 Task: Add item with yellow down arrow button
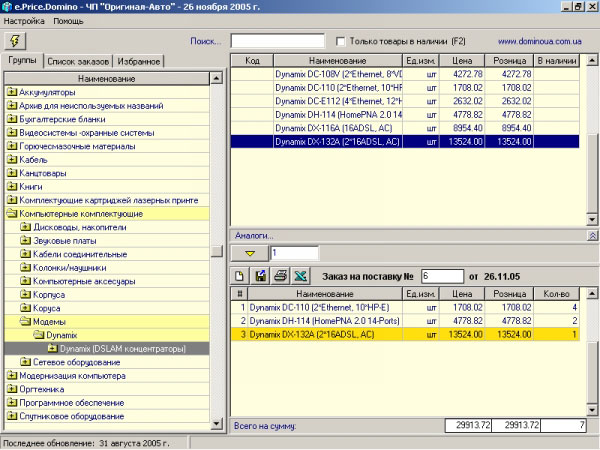[250, 253]
